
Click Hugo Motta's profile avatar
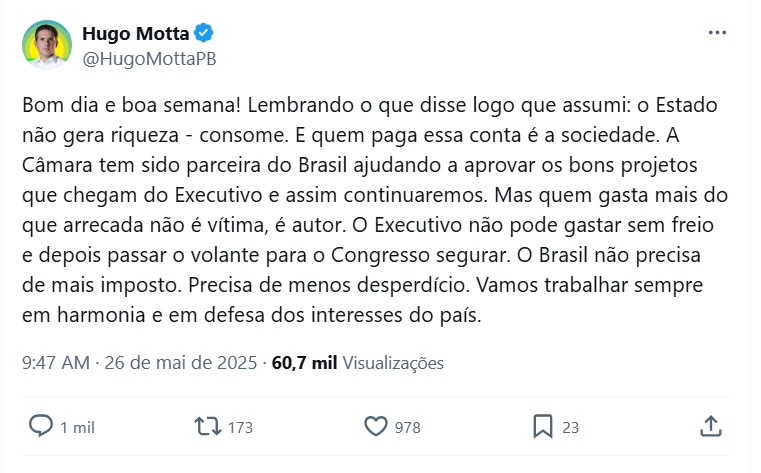pyautogui.click(x=47, y=45)
